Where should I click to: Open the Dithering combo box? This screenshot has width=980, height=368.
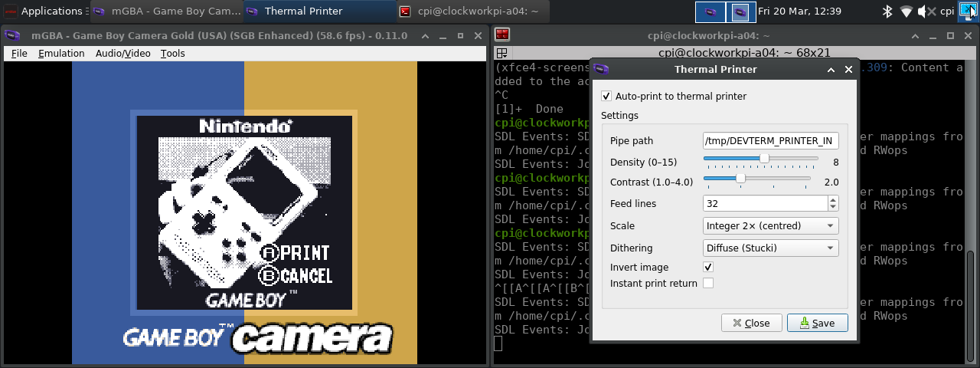[x=770, y=248]
